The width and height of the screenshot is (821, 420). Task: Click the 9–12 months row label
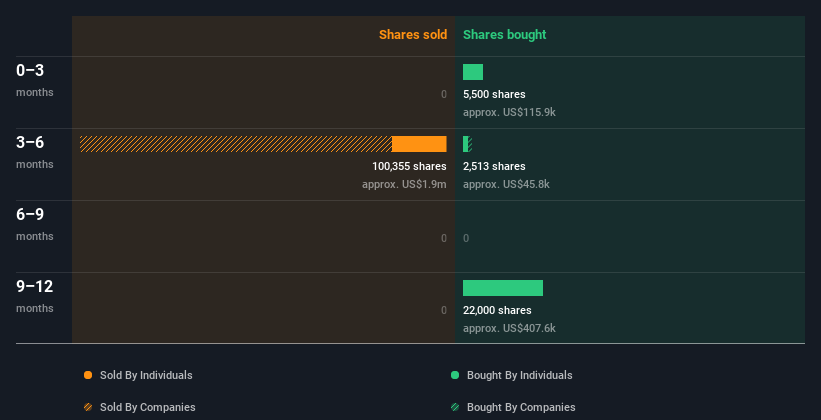point(35,296)
